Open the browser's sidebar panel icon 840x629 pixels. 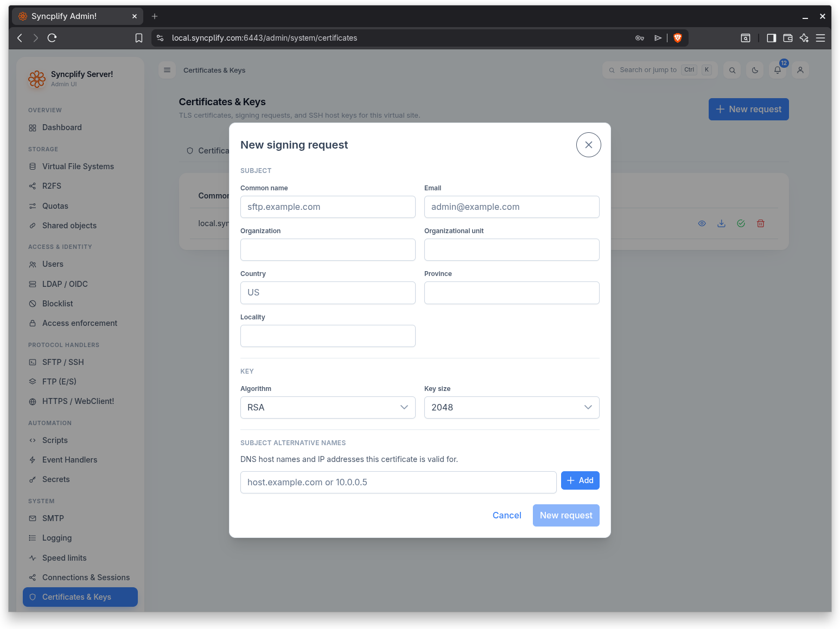(771, 38)
